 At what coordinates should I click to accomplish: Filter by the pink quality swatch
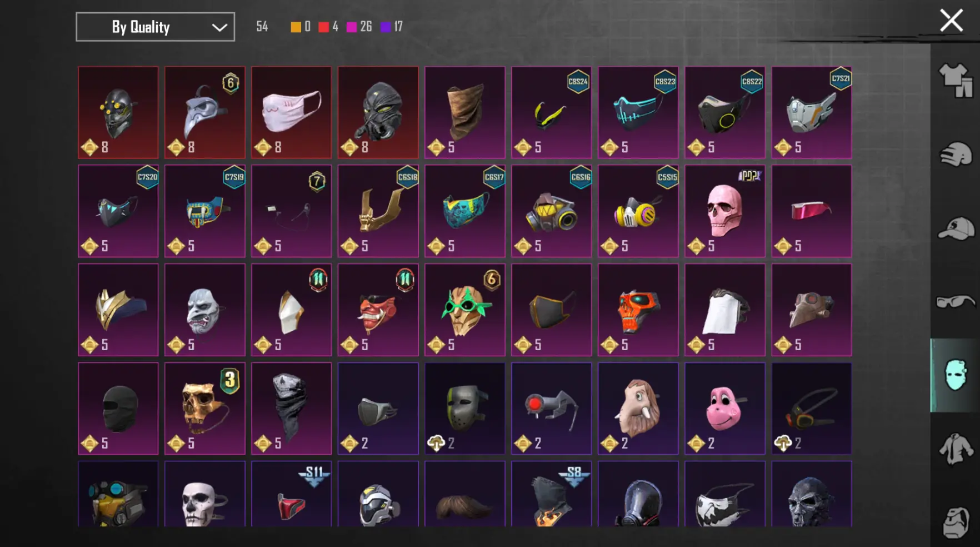[352, 27]
